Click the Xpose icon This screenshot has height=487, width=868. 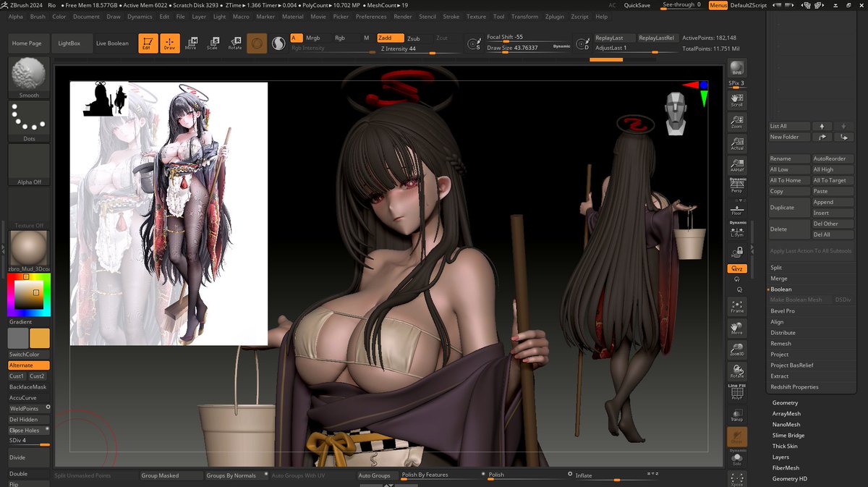point(737,479)
